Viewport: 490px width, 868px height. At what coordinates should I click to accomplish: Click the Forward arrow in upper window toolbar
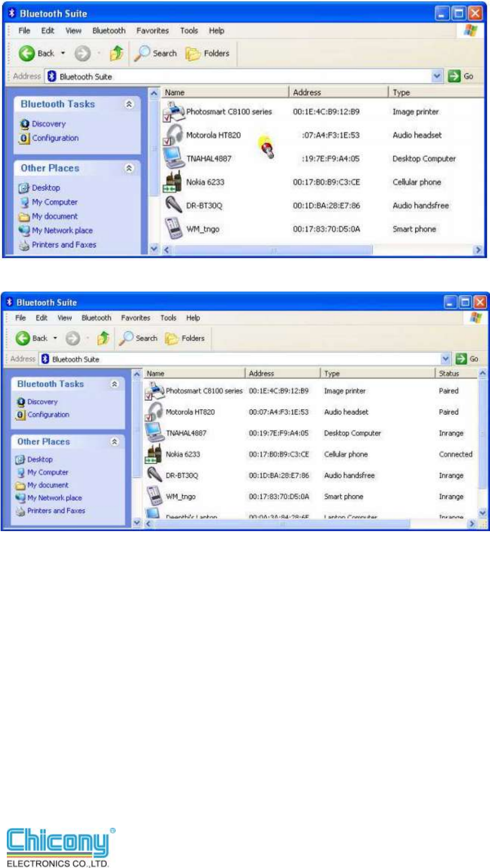83,53
